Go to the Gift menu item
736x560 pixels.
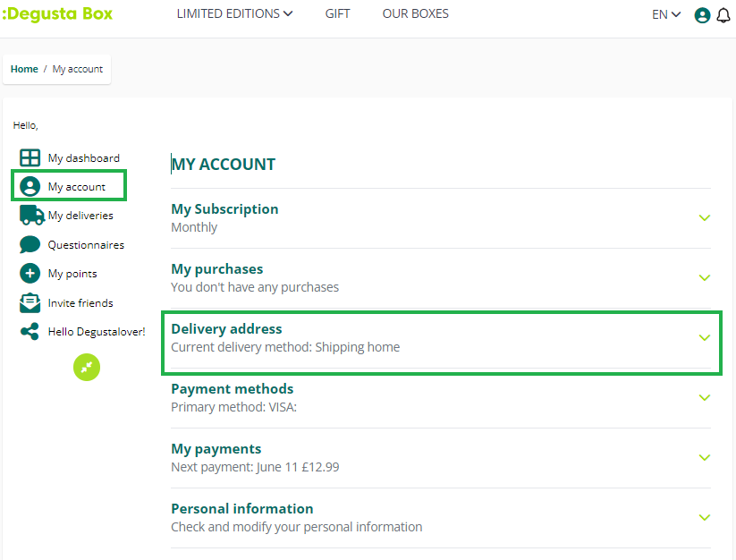pos(337,14)
